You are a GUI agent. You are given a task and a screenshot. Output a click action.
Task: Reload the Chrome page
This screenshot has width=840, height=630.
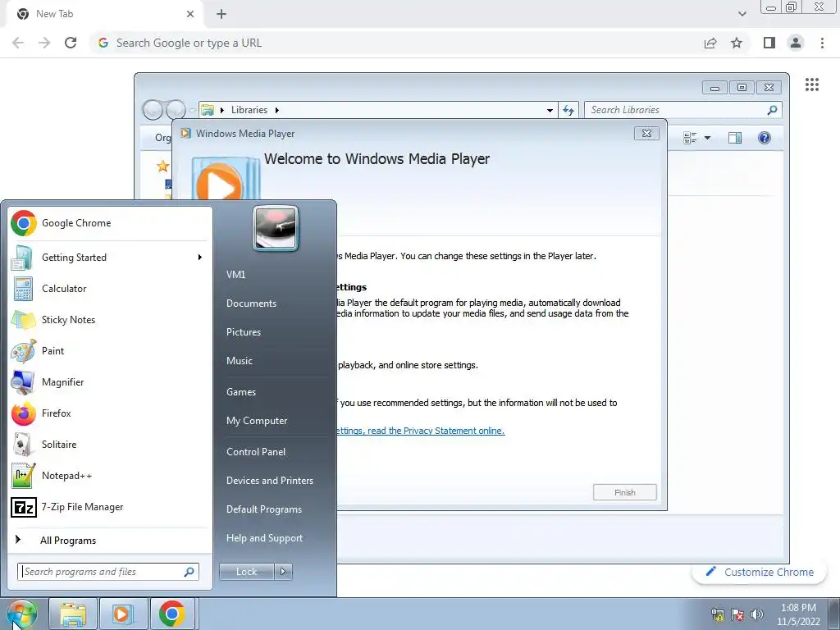pyautogui.click(x=71, y=43)
